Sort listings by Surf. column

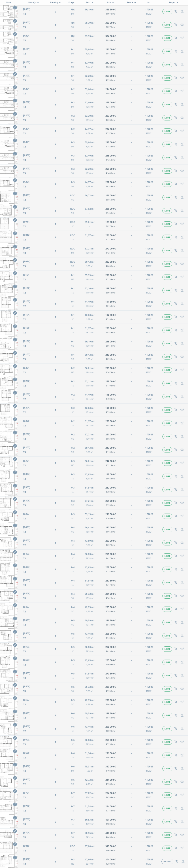point(89,2)
